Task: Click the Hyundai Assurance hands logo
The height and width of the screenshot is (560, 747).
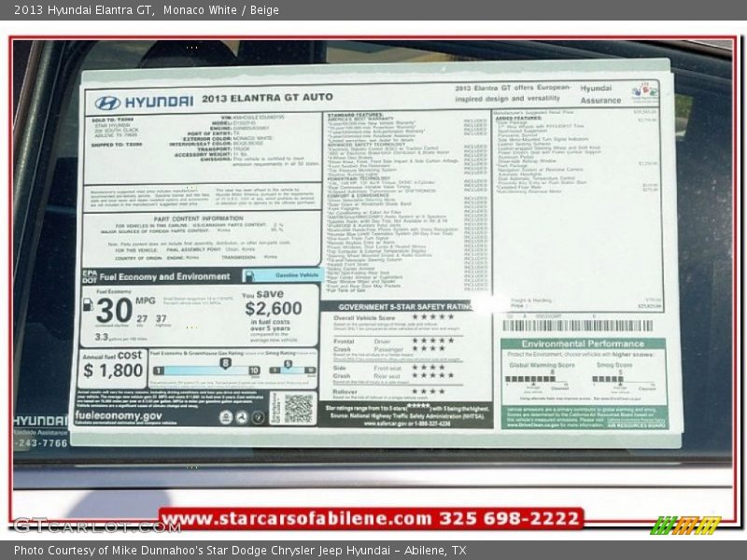Action: 644,91
